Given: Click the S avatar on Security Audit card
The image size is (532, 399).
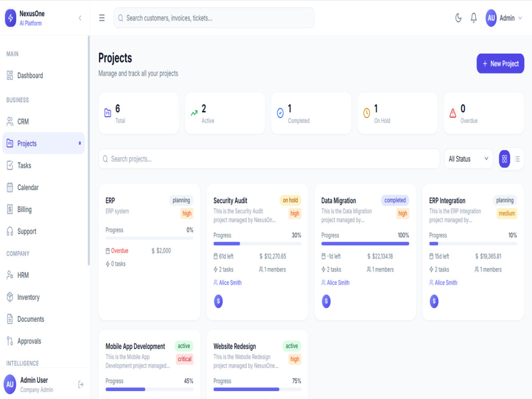Looking at the screenshot, I should 218,301.
